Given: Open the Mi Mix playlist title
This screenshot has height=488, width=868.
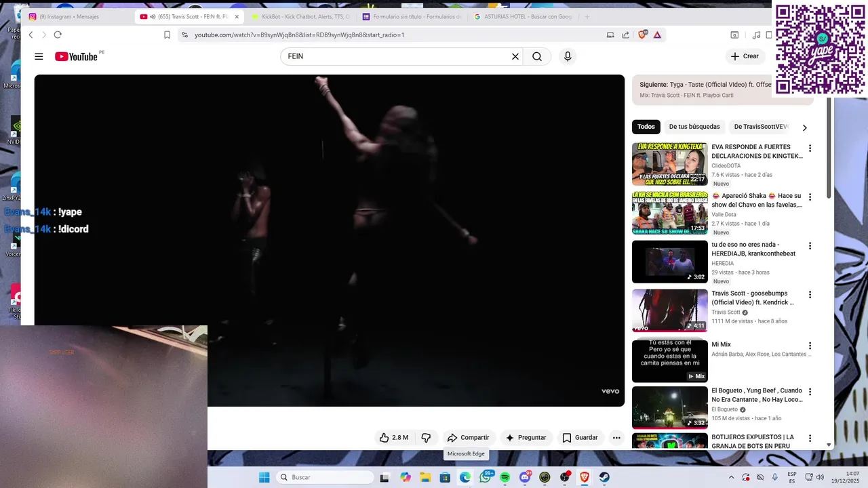Looking at the screenshot, I should [721, 344].
